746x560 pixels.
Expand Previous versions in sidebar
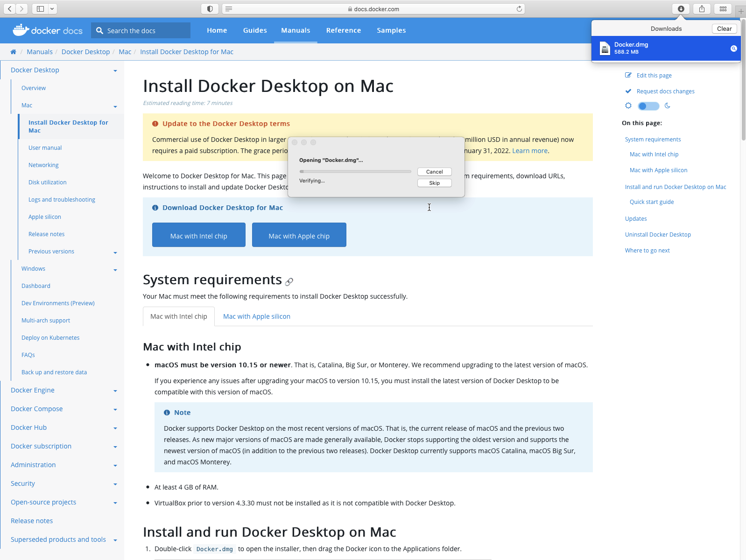click(115, 252)
